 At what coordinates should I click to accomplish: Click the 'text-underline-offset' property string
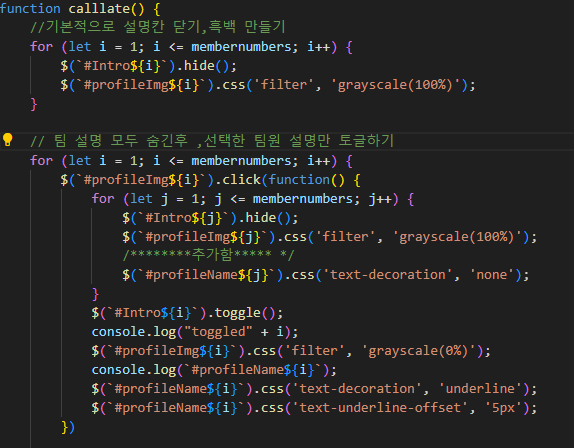(380, 408)
